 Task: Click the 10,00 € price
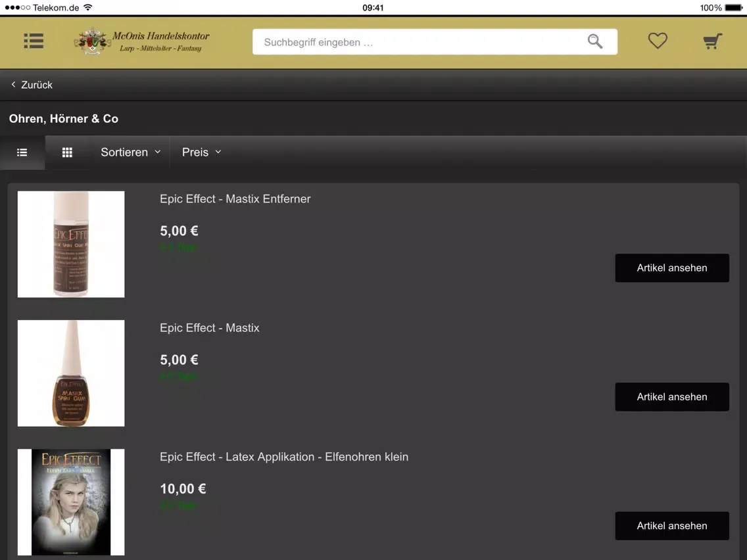[x=183, y=489]
